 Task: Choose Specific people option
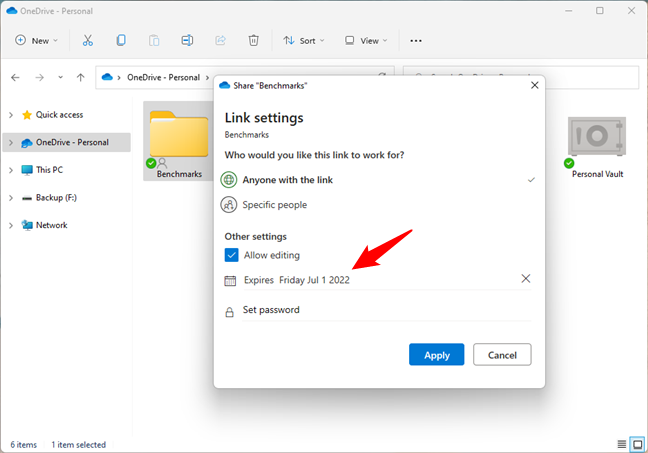click(x=378, y=205)
